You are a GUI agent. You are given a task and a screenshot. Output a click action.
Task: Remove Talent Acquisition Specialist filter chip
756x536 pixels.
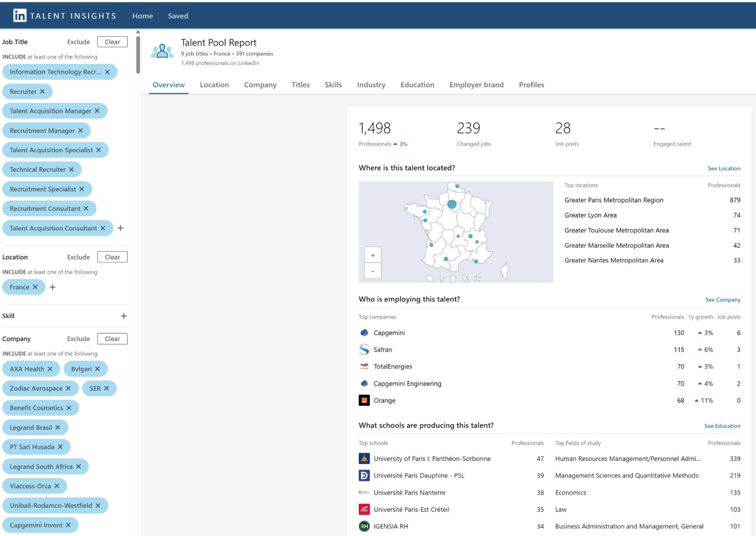click(98, 150)
